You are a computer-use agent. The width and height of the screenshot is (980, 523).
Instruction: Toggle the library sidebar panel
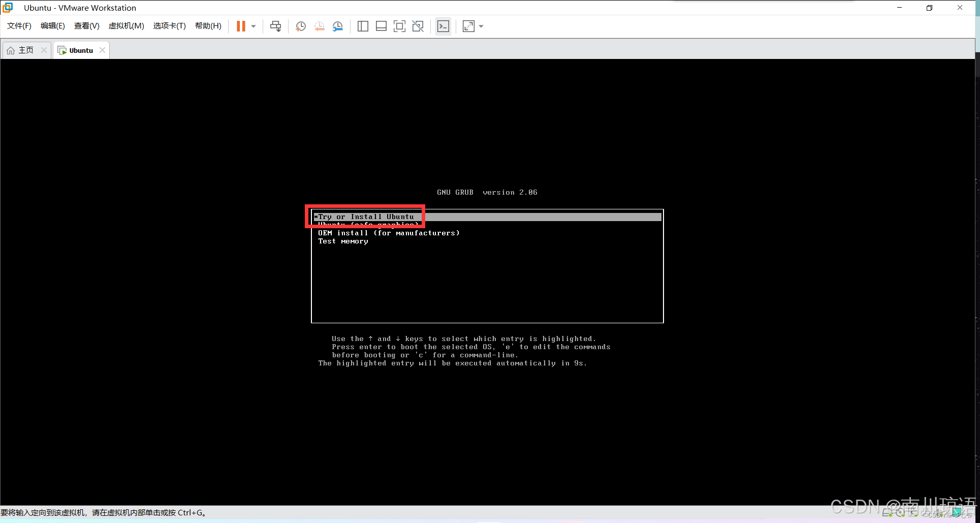pyautogui.click(x=363, y=26)
